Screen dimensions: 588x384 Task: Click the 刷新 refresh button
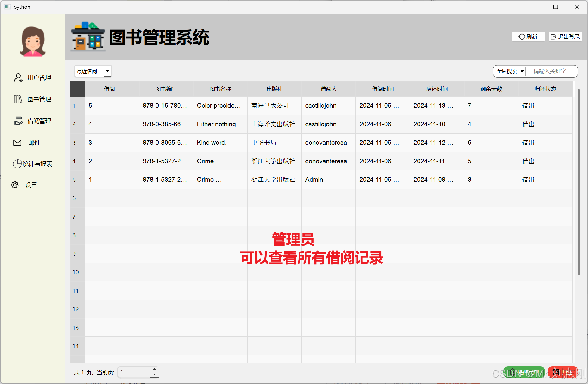(x=528, y=37)
